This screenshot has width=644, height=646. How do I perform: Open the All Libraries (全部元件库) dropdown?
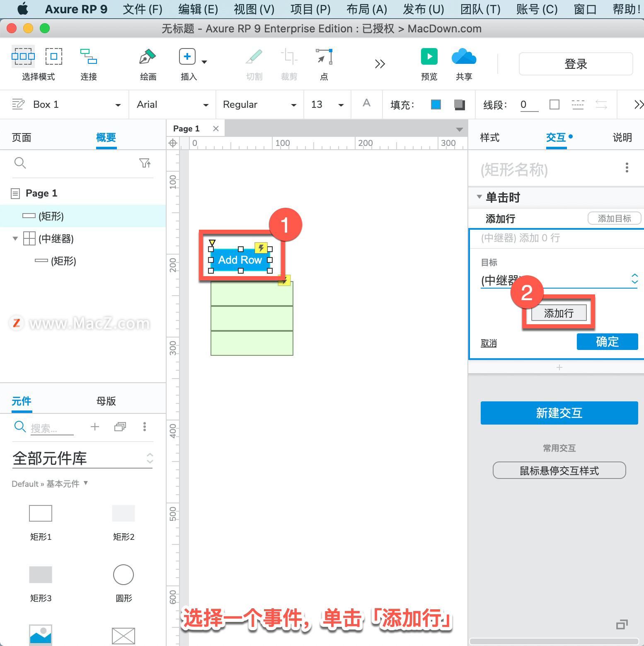pos(83,459)
